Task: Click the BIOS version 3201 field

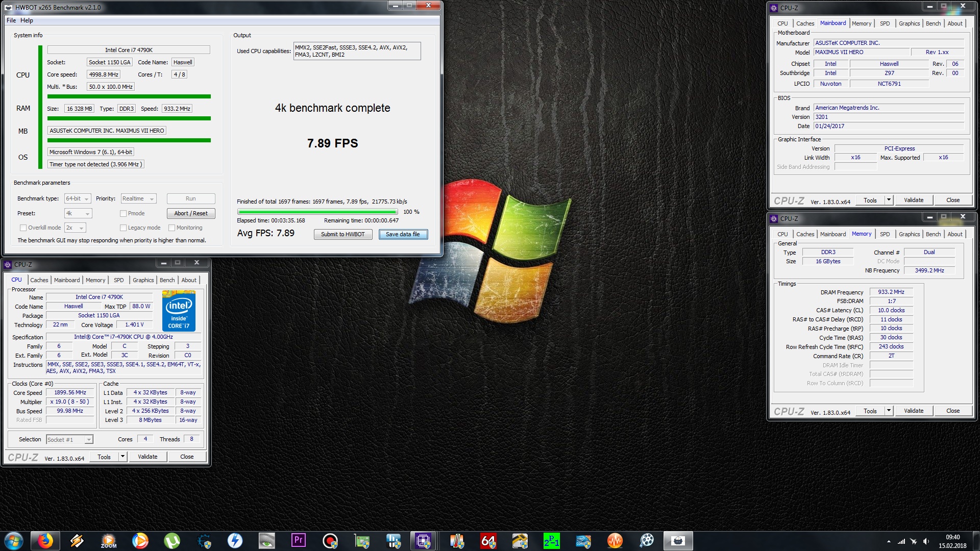Action: pos(889,117)
